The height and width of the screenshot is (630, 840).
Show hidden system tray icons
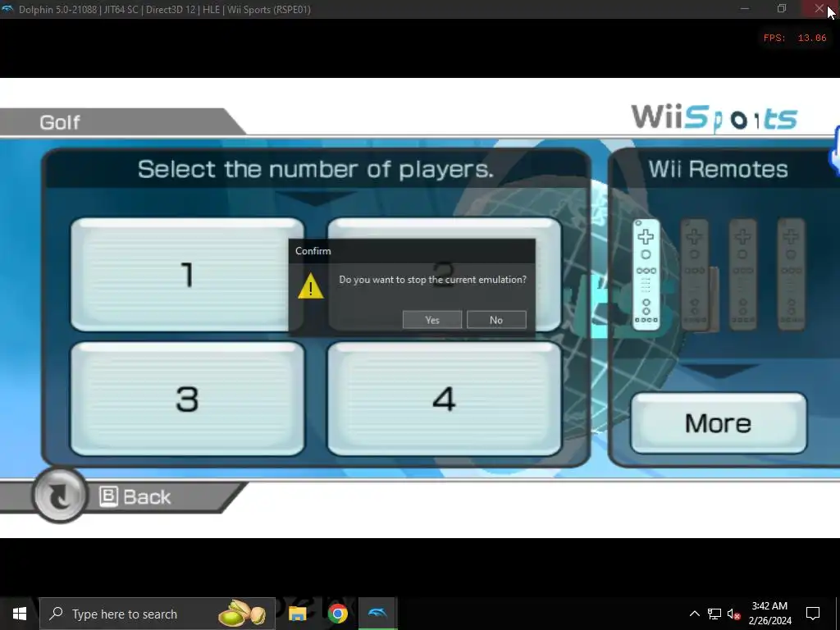pos(694,614)
